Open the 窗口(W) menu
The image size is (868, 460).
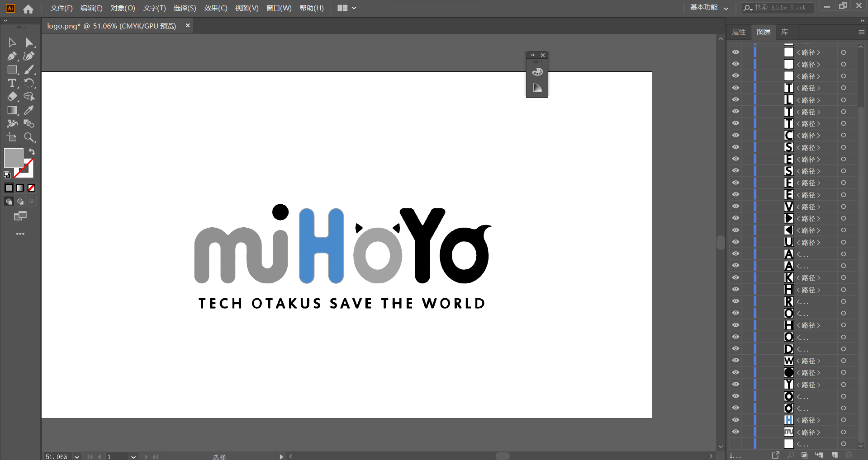[x=279, y=8]
